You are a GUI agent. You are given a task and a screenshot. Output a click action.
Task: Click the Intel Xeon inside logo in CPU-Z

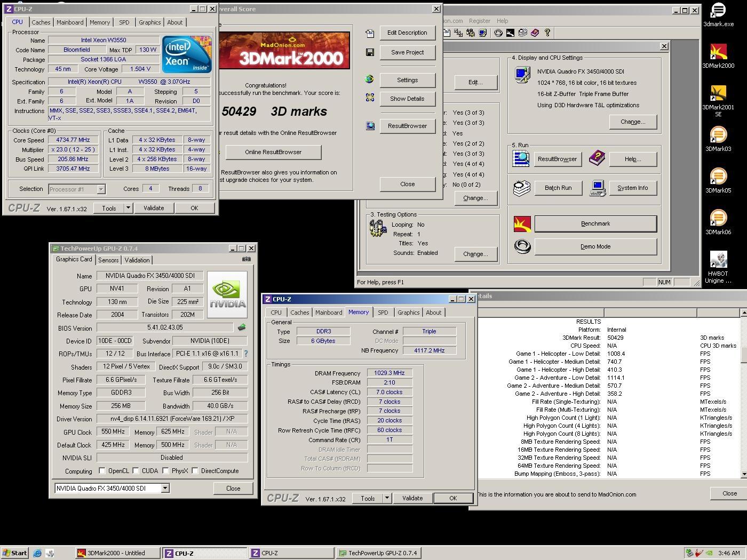click(x=187, y=54)
